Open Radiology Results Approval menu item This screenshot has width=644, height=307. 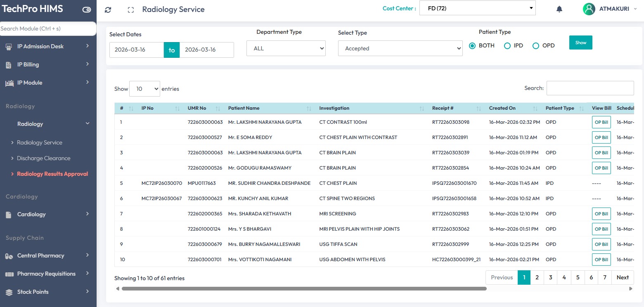[52, 174]
